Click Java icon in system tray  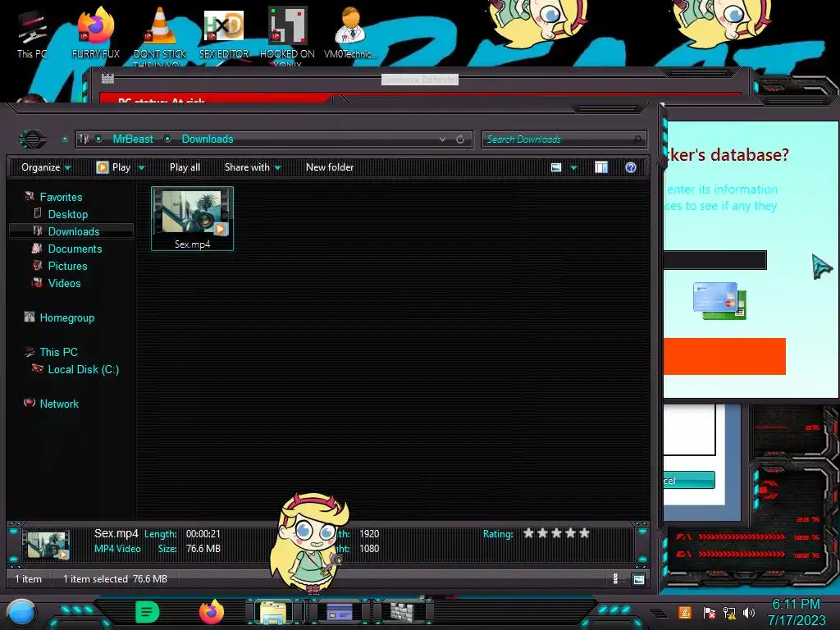pos(685,612)
